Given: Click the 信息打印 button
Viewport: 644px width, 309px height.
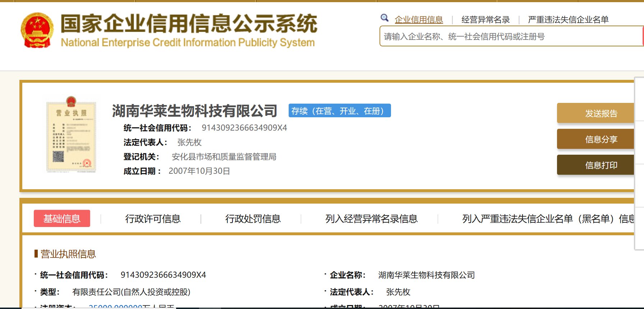Looking at the screenshot, I should (596, 165).
